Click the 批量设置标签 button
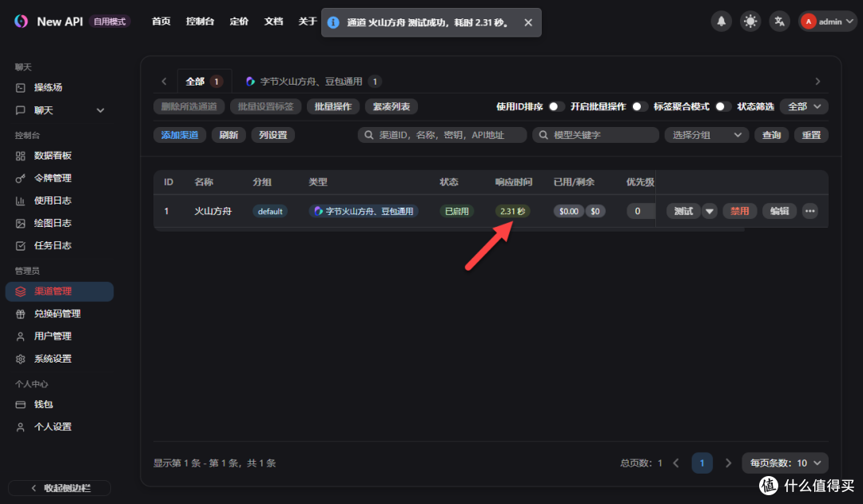The height and width of the screenshot is (504, 863). pos(266,107)
